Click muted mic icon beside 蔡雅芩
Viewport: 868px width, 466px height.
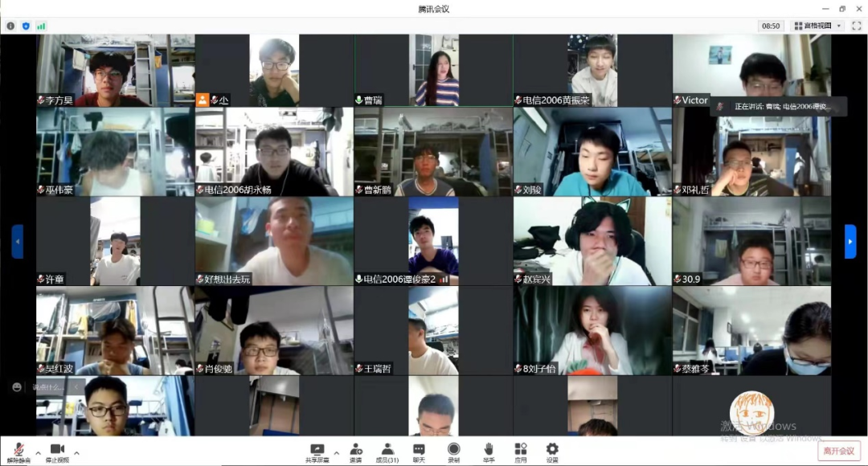[x=678, y=369]
